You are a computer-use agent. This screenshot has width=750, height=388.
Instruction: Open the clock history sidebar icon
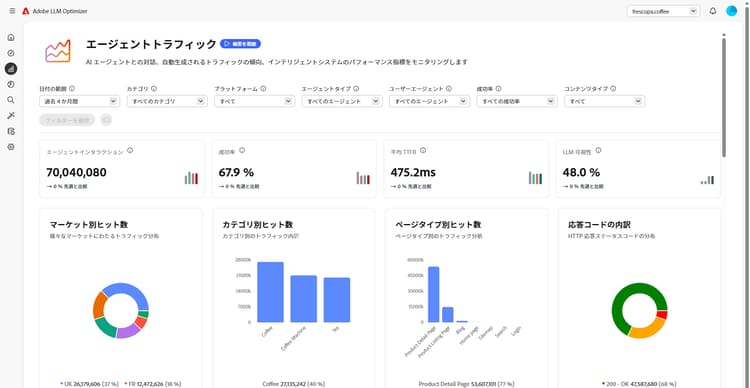[11, 84]
